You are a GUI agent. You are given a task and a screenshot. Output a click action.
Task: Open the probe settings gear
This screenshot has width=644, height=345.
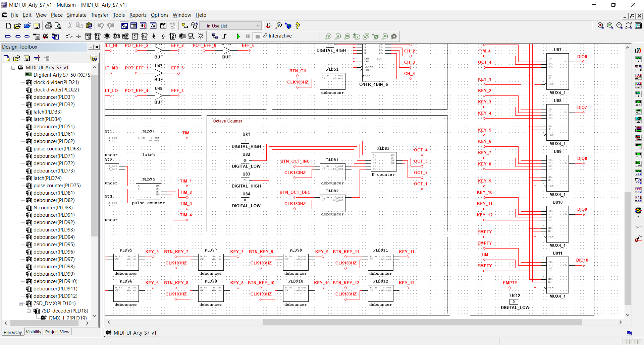pos(394,36)
